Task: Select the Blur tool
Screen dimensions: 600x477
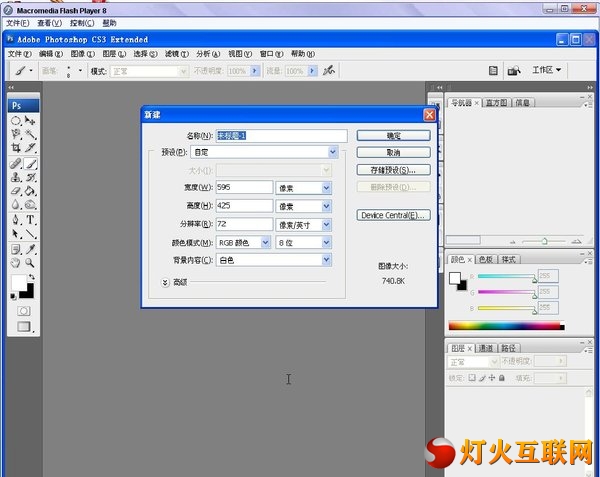Action: click(x=16, y=204)
